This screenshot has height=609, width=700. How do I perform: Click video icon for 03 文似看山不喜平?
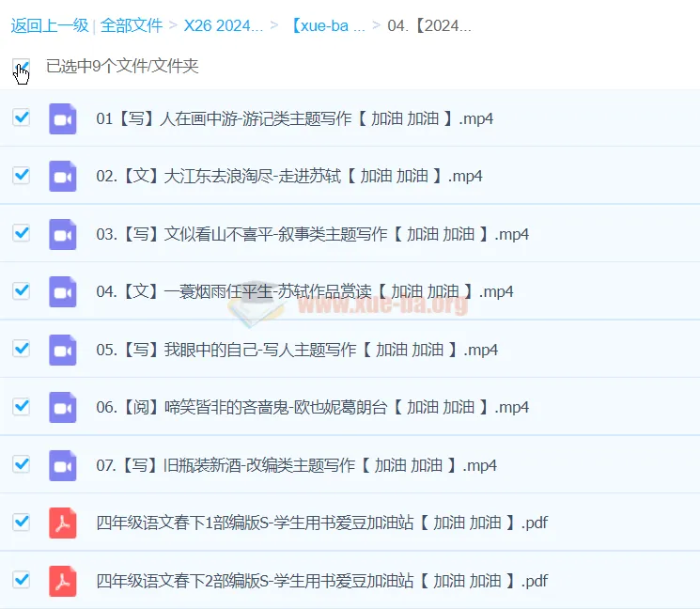(63, 234)
